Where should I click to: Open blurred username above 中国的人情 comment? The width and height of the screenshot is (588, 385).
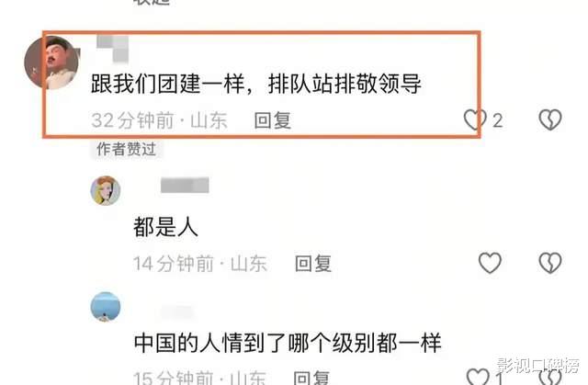click(x=177, y=311)
